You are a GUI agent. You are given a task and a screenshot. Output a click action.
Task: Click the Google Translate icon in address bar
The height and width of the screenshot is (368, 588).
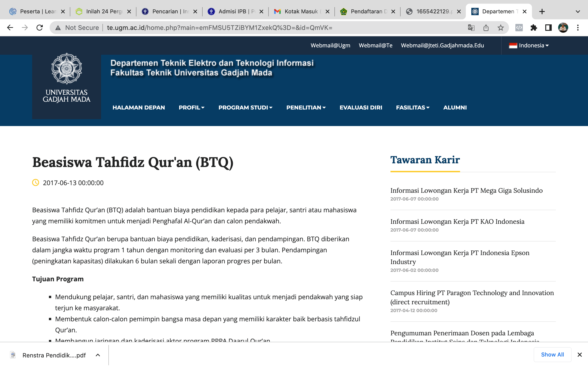pos(471,28)
